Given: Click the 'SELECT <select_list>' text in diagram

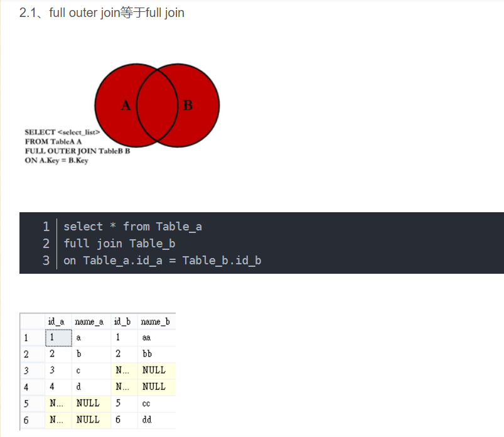Looking at the screenshot, I should 62,132.
